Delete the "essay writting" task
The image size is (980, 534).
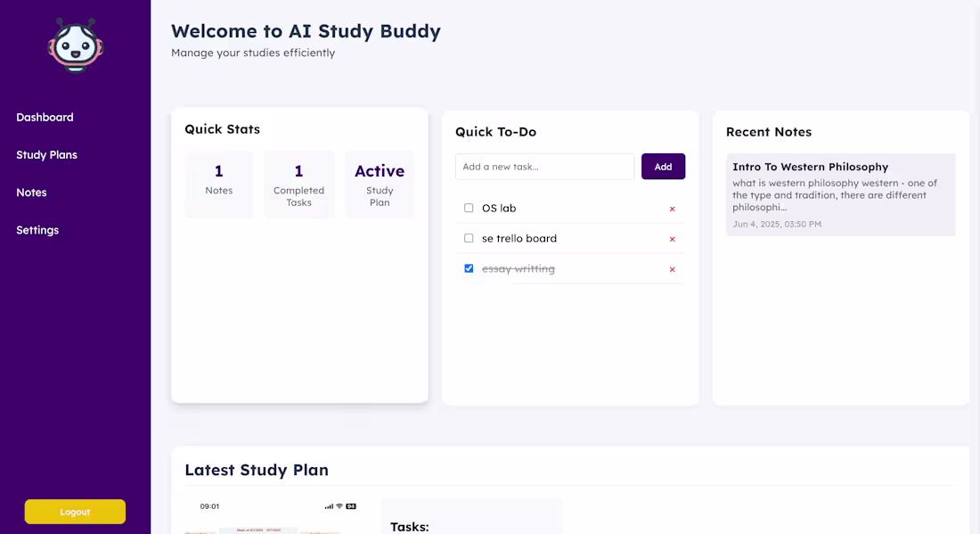coord(673,268)
